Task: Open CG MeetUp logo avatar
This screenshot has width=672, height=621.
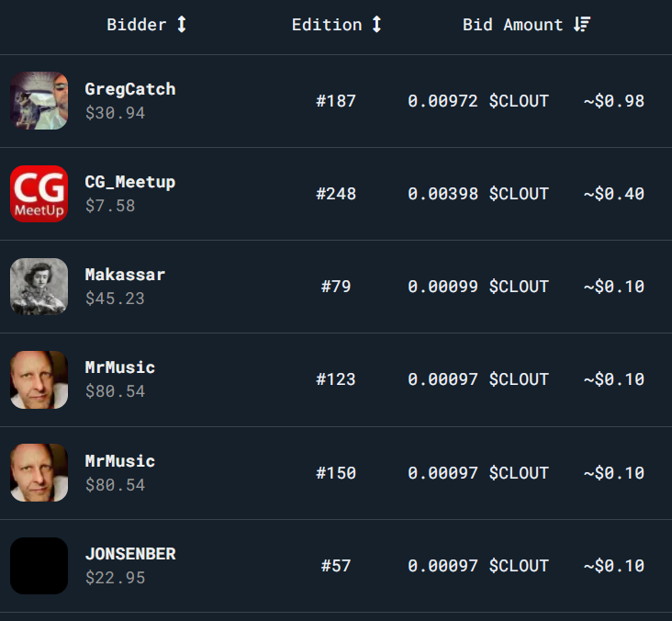Action: coord(39,194)
